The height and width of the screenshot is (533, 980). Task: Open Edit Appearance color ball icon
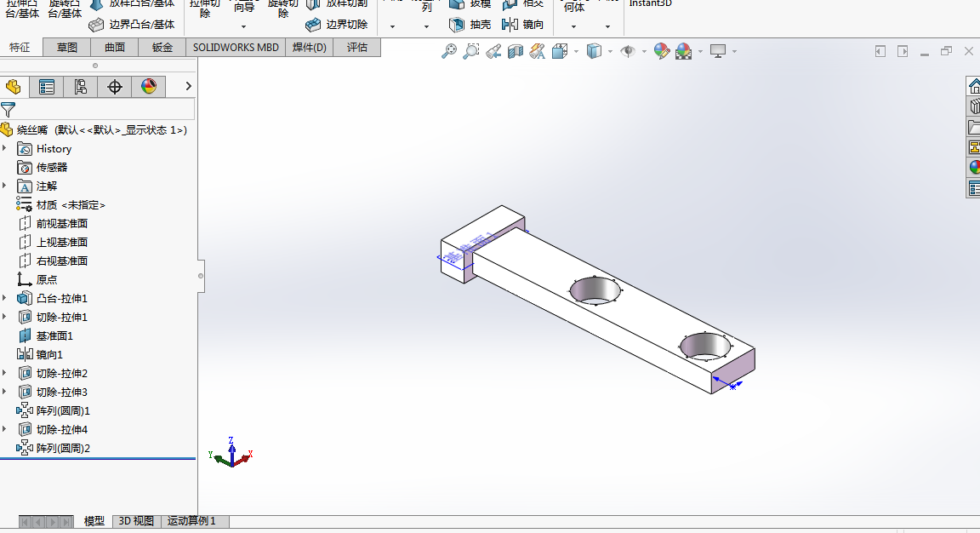click(661, 51)
